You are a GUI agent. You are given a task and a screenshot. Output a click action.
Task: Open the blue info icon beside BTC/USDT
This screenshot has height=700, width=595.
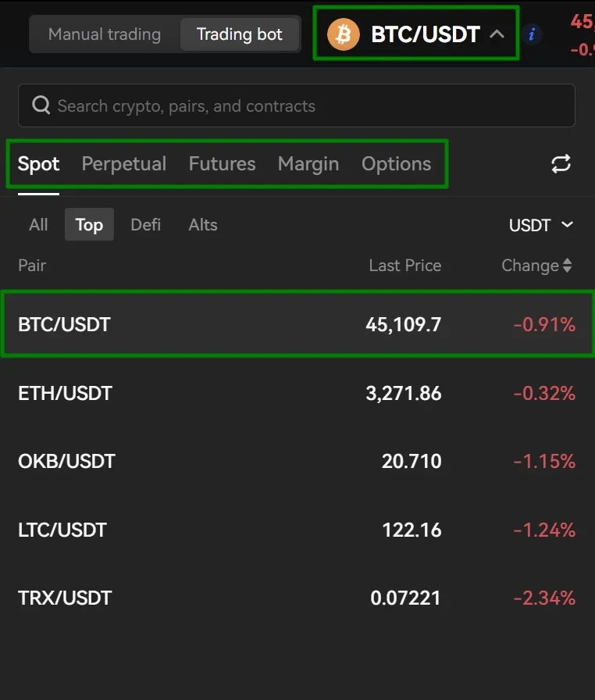(531, 34)
